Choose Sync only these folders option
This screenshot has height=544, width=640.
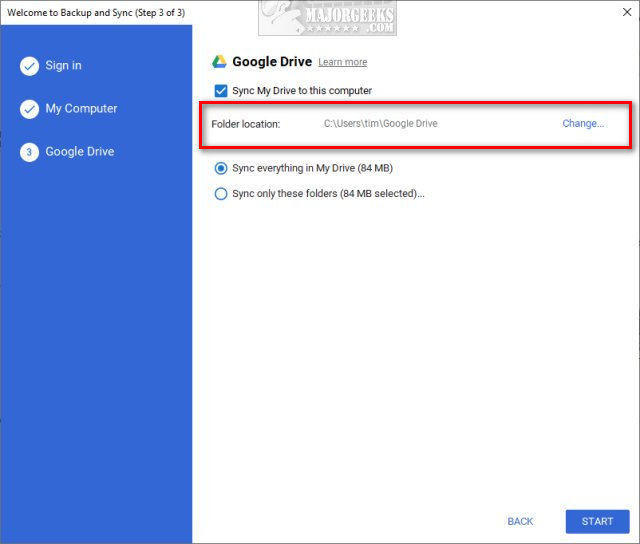221,194
